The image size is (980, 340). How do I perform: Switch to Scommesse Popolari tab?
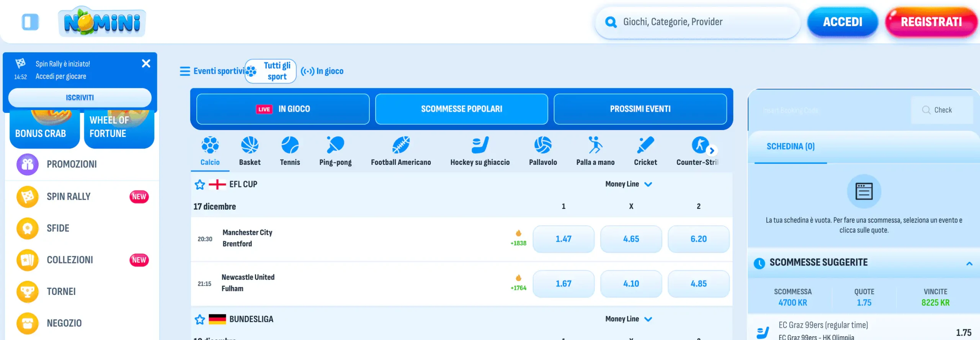tap(462, 109)
